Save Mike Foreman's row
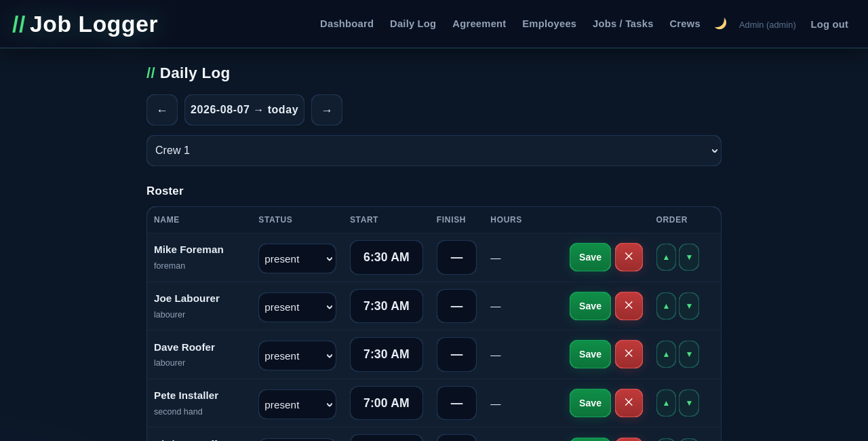This screenshot has height=441, width=868. pyautogui.click(x=590, y=257)
